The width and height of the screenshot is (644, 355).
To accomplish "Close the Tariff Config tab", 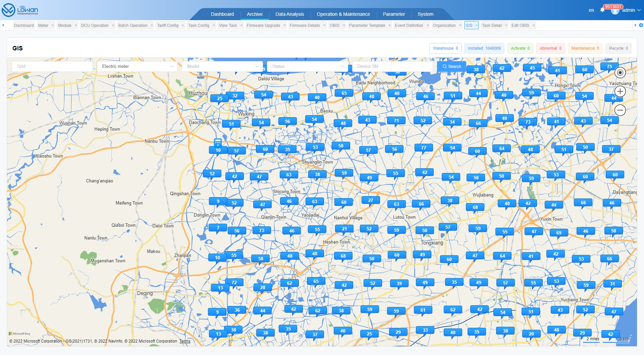I will [183, 25].
